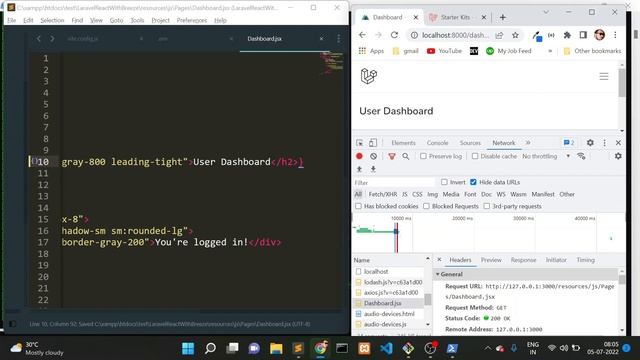This screenshot has height=360, width=640.
Task: Enable the Preserve log checkbox
Action: coord(423,156)
